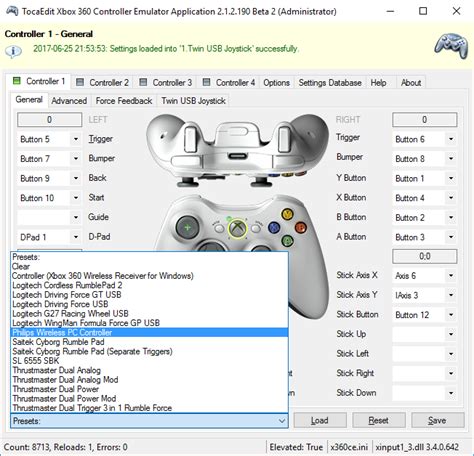Image resolution: width=474 pixels, height=456 pixels.
Task: Expand the right Bumper dropdown showing Button 8
Action: [451, 159]
